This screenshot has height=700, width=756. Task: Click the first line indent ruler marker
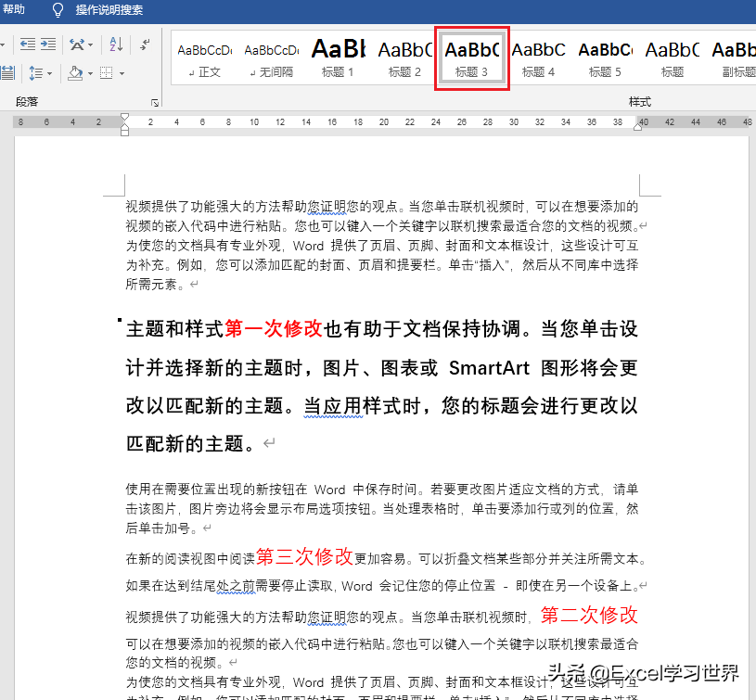(x=125, y=117)
